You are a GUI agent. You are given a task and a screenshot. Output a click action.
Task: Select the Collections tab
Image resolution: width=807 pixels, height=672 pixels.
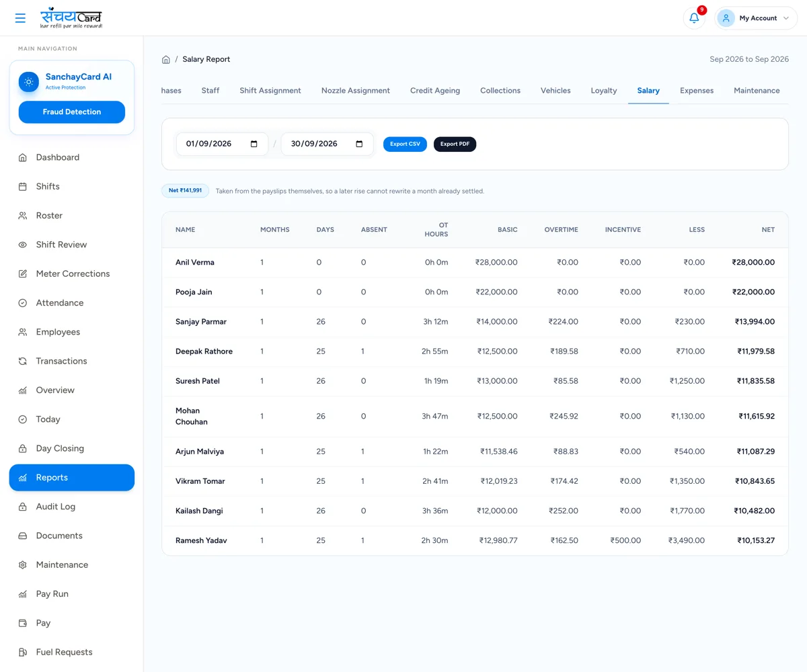click(500, 91)
